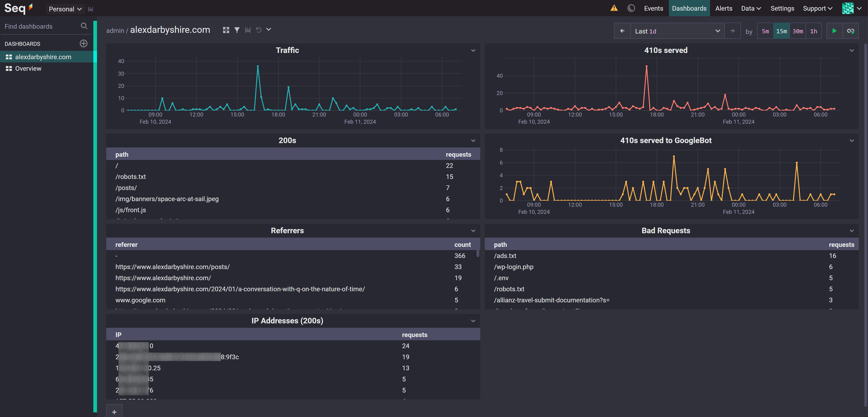Screen dimensions: 868x417
Task: Expand the Referrers panel menu
Action: (473, 231)
